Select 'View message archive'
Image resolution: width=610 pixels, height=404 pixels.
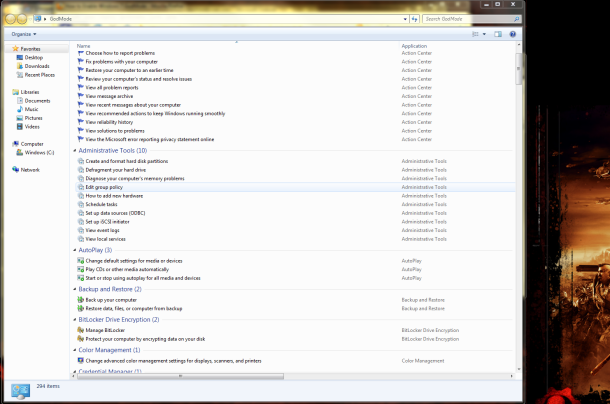click(109, 96)
